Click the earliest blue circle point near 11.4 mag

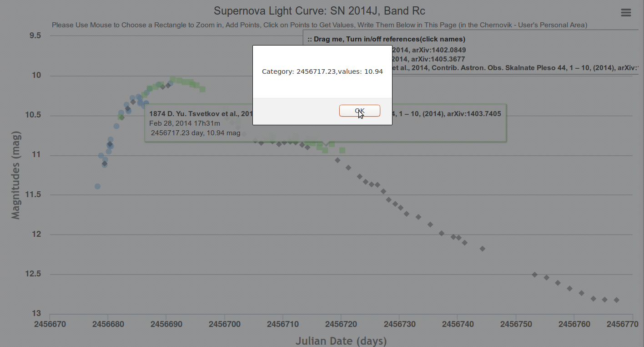pyautogui.click(x=97, y=186)
